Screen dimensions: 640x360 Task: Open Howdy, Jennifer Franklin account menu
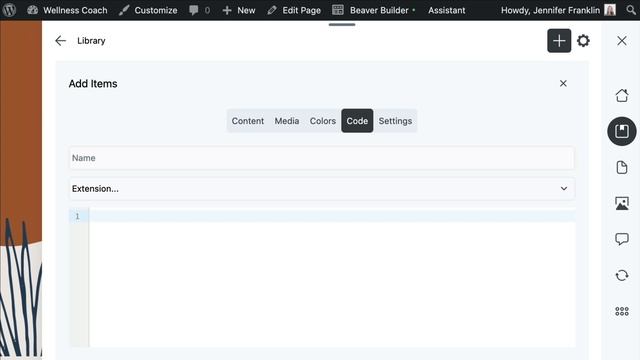coord(550,10)
